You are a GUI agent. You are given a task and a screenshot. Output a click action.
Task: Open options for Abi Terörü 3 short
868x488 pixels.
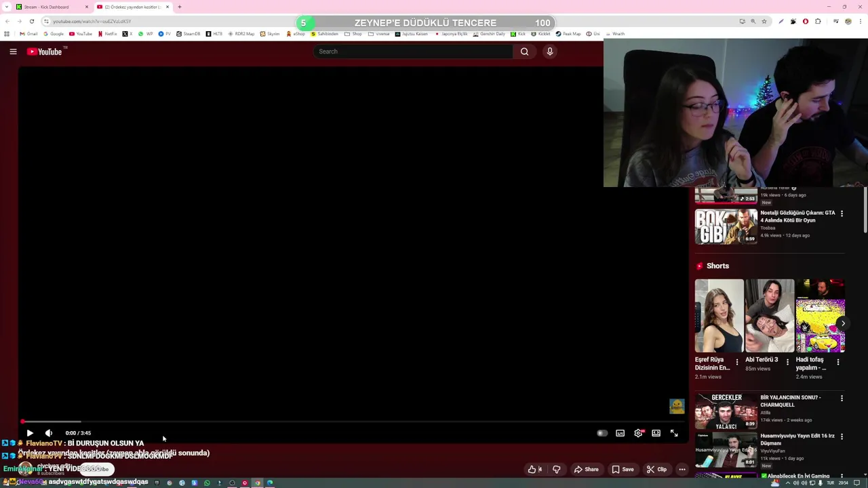coord(787,363)
